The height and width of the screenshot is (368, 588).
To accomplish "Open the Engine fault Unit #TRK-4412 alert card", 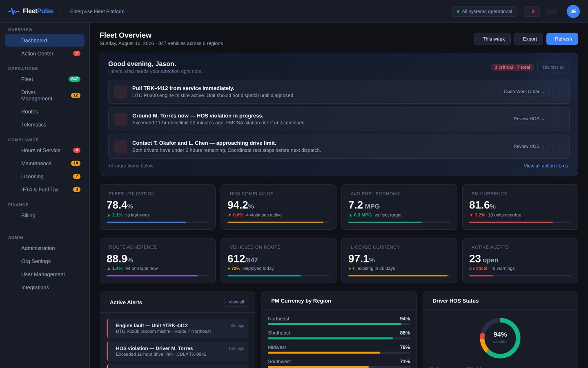I will coord(177,328).
